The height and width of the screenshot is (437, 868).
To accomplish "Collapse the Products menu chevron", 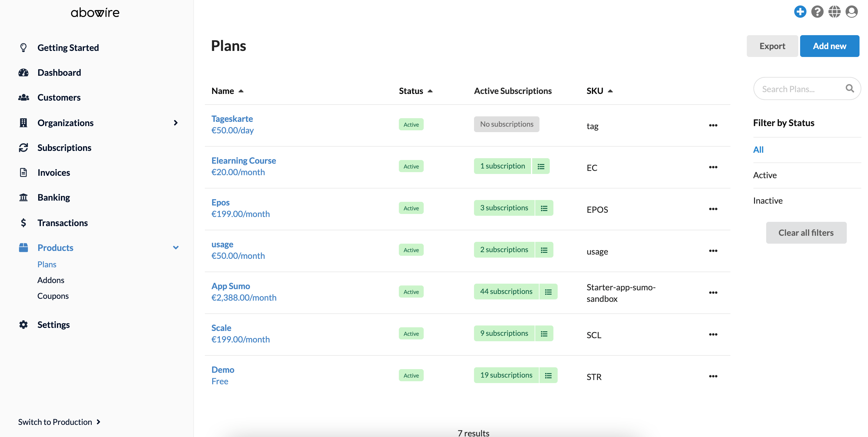I will 175,248.
